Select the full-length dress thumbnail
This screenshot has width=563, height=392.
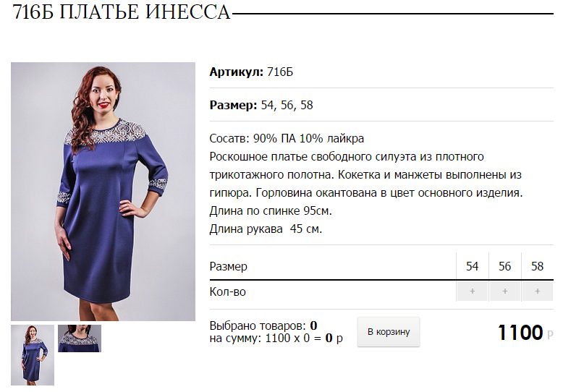point(33,355)
